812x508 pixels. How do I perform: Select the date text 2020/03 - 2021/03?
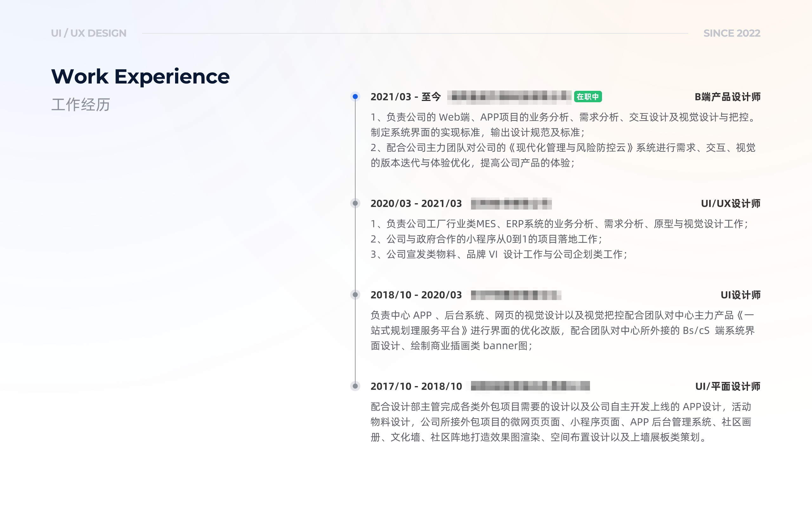coord(416,203)
